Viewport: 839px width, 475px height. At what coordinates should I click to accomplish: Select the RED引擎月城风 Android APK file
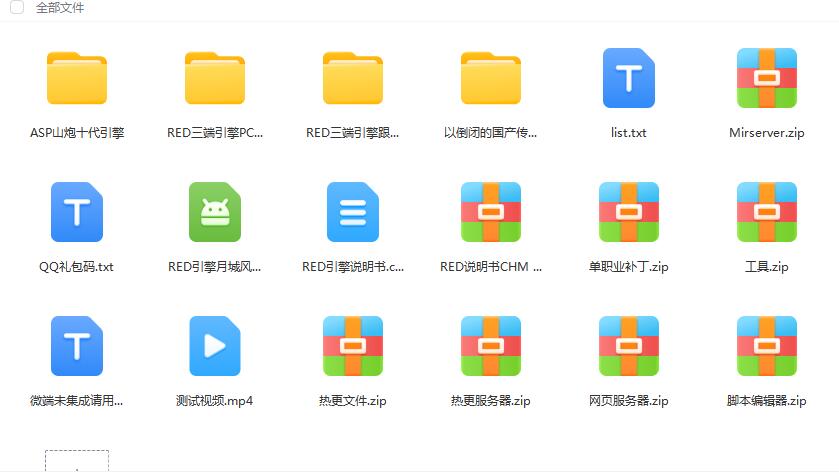[215, 212]
